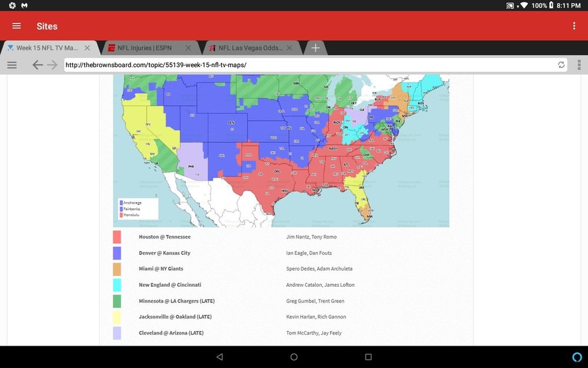The image size is (588, 368).
Task: Select the Houston @ Tennessee text
Action: pos(165,237)
